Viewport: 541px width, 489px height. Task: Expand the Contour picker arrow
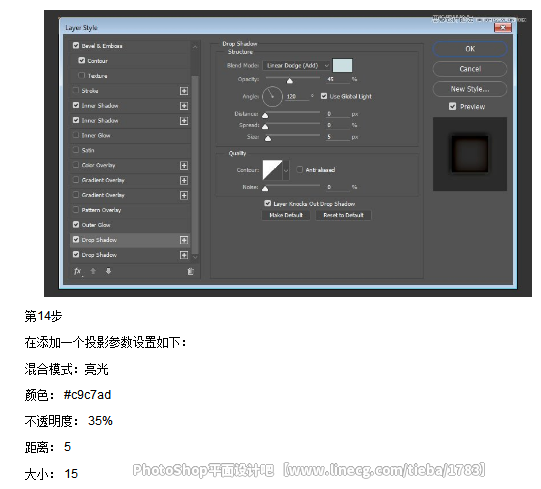tap(286, 170)
